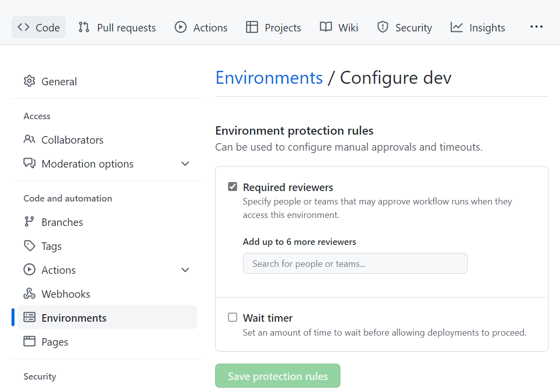Click the Collaborators people icon
The height and width of the screenshot is (392, 560).
pyautogui.click(x=30, y=140)
